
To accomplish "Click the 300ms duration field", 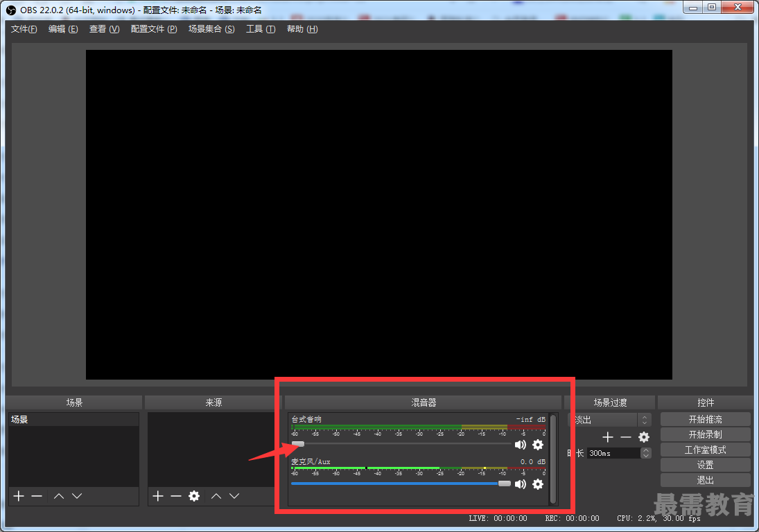I will (613, 453).
